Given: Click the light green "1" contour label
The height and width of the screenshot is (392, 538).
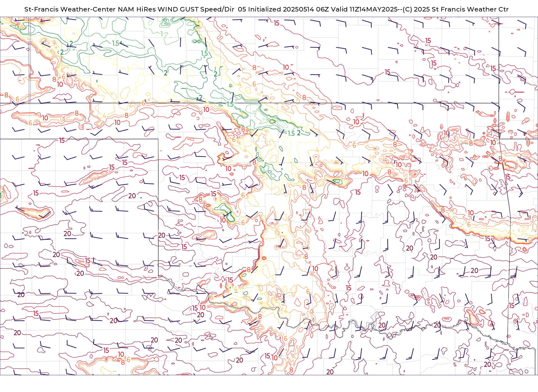Looking at the screenshot, I should coord(162,34).
